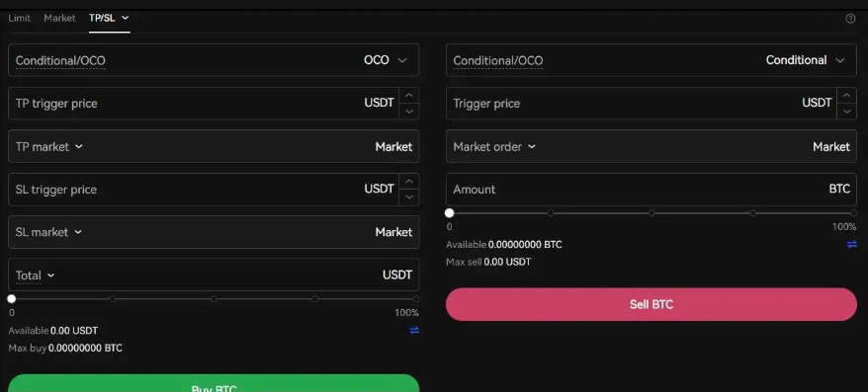Open the Total unit dropdown

pyautogui.click(x=35, y=275)
